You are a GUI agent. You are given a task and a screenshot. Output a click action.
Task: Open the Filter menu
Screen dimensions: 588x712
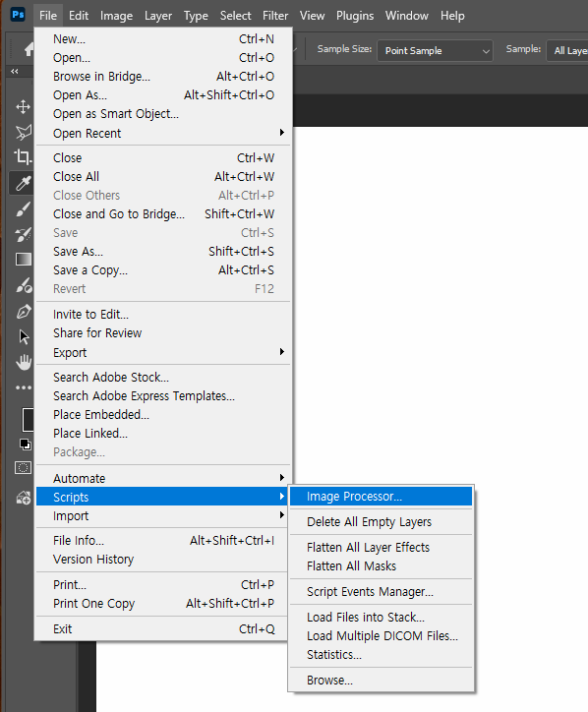tap(275, 16)
